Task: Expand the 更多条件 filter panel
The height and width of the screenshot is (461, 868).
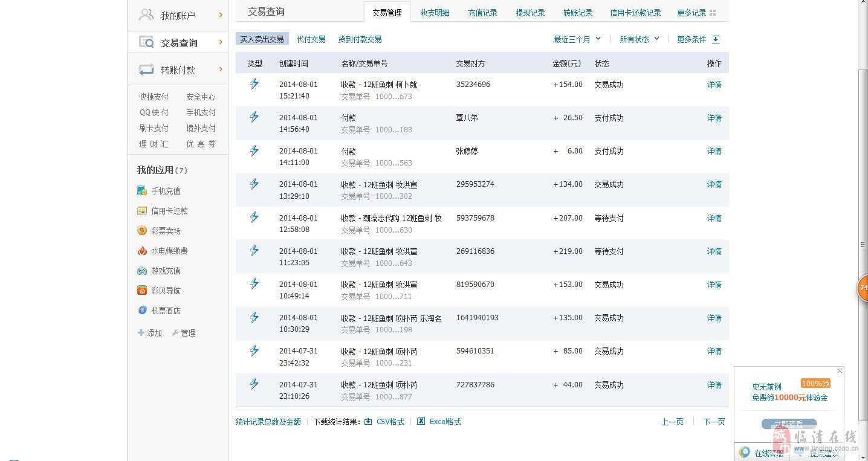Action: (x=698, y=39)
